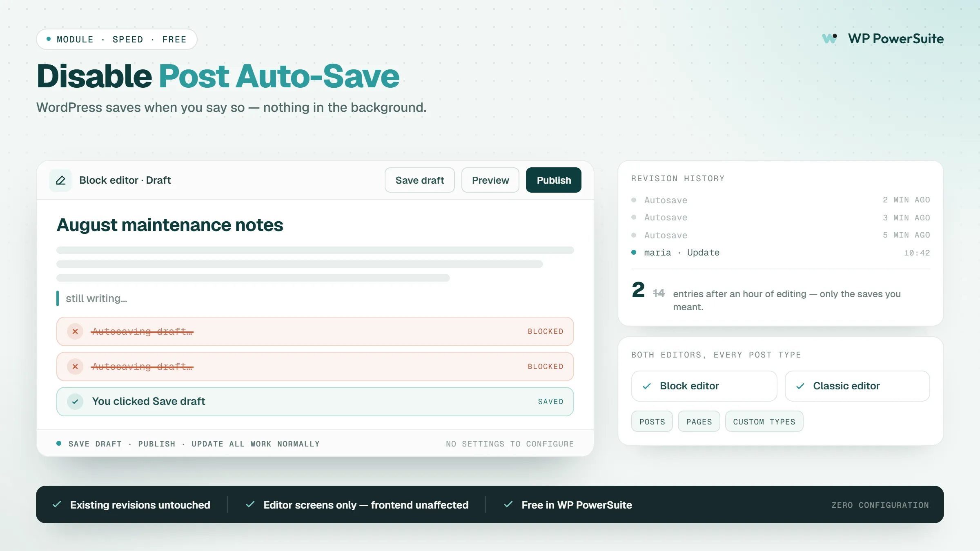
Task: Click the Free in WP PowerSuite text
Action: coord(577,505)
